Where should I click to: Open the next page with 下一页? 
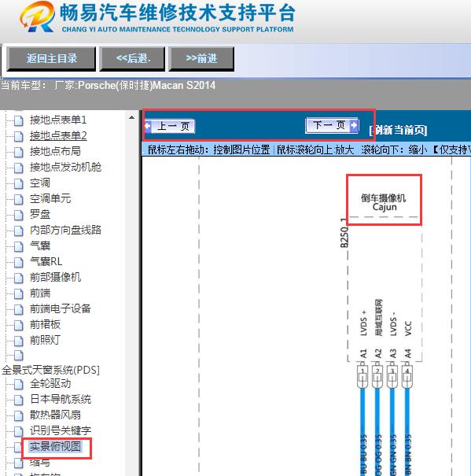click(x=332, y=125)
